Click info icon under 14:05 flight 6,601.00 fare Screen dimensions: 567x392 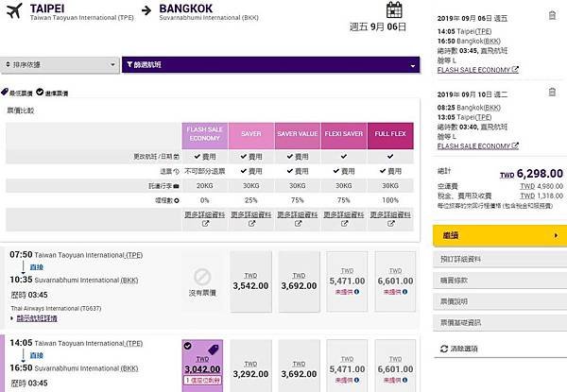tap(405, 380)
